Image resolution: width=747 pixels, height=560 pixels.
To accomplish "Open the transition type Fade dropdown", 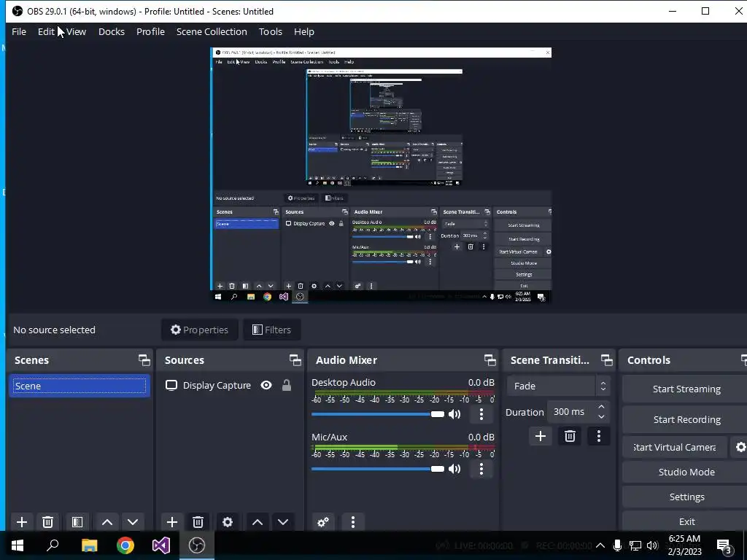I will pos(558,386).
